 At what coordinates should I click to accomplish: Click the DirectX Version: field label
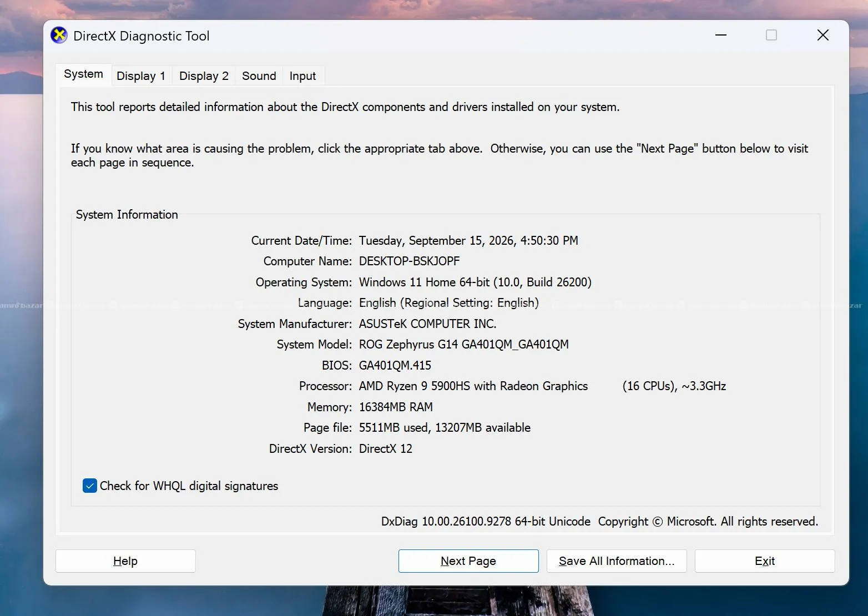pos(310,449)
